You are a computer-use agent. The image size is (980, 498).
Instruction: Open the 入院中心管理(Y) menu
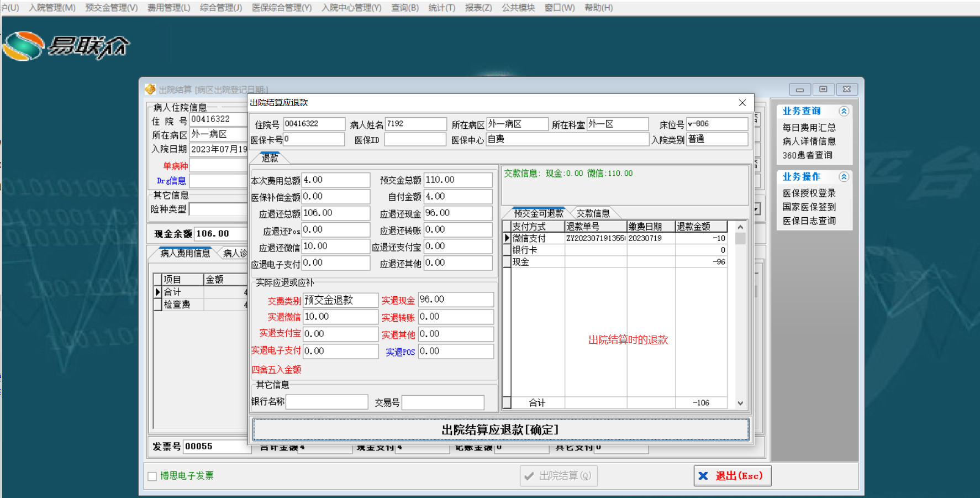click(351, 8)
